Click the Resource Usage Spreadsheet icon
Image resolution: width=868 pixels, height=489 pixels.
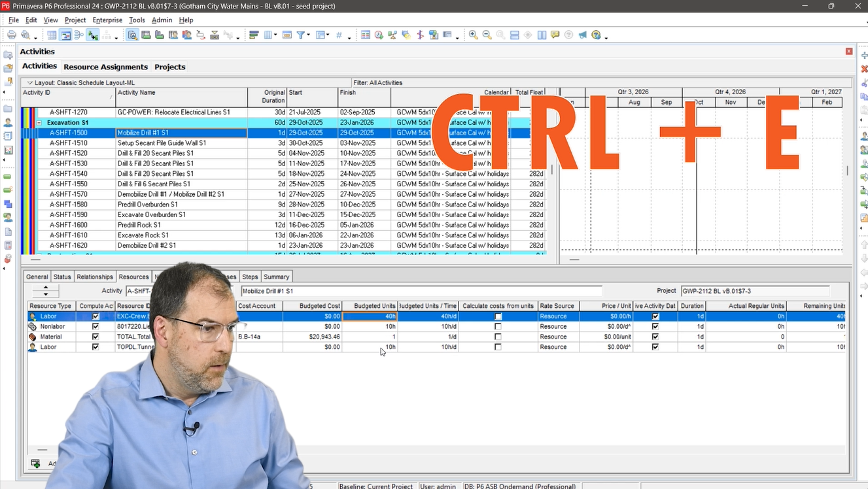tap(173, 35)
